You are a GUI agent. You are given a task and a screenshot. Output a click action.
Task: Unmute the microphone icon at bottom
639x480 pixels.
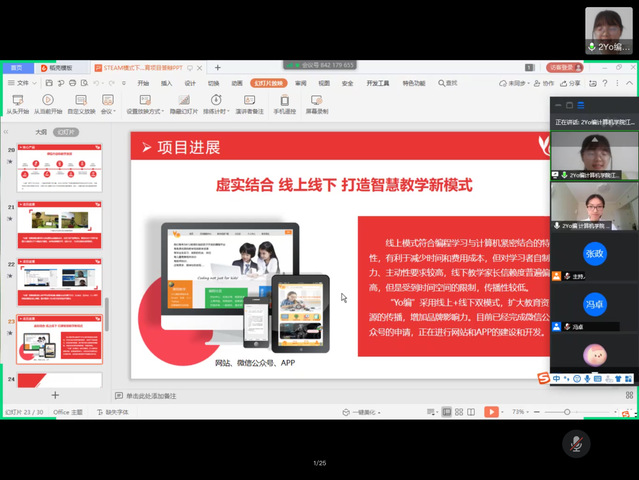click(575, 443)
